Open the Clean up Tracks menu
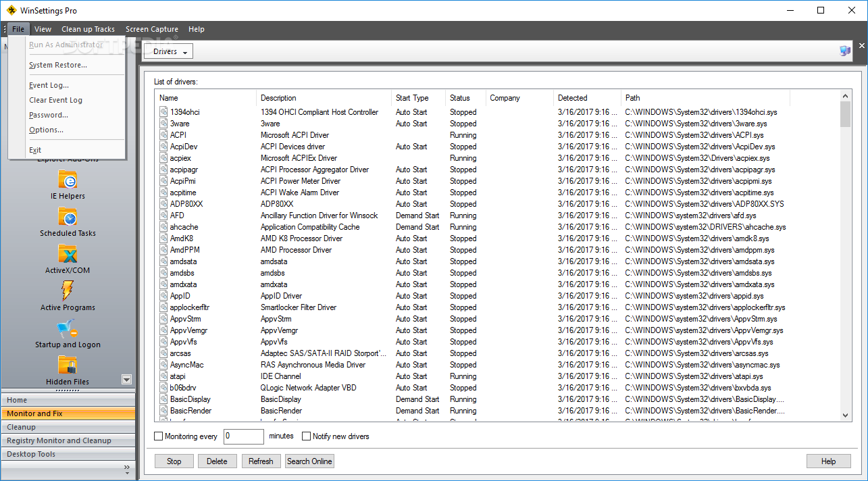The height and width of the screenshot is (481, 868). [88, 29]
